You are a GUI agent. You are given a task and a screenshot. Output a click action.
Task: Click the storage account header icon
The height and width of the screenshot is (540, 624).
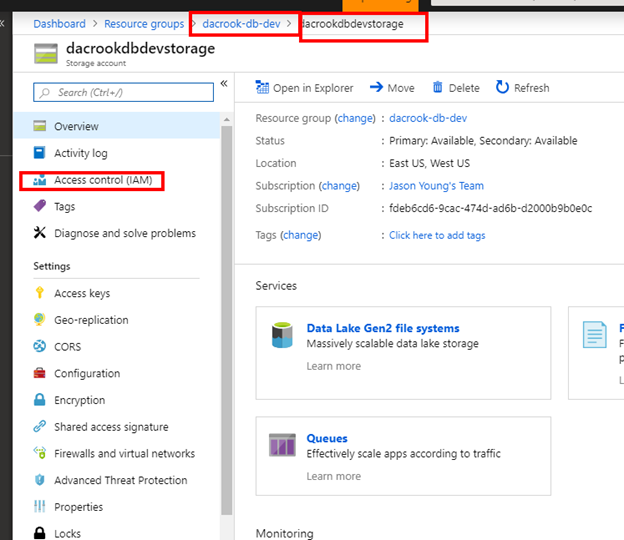point(46,54)
